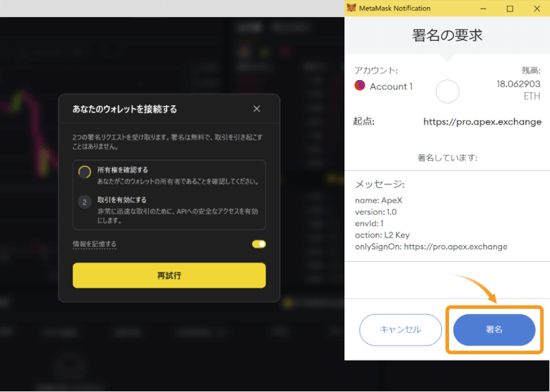Click the Account 1 avatar icon
This screenshot has width=550, height=392.
pos(360,85)
